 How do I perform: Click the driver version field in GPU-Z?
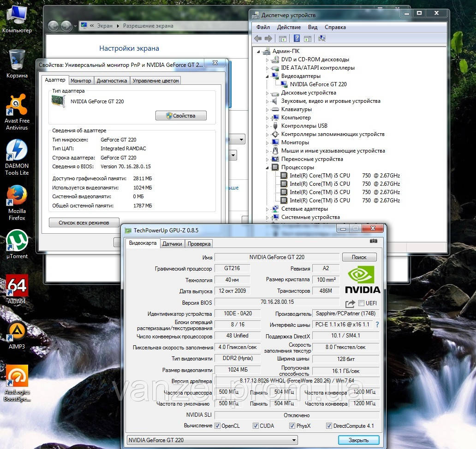[x=297, y=380]
